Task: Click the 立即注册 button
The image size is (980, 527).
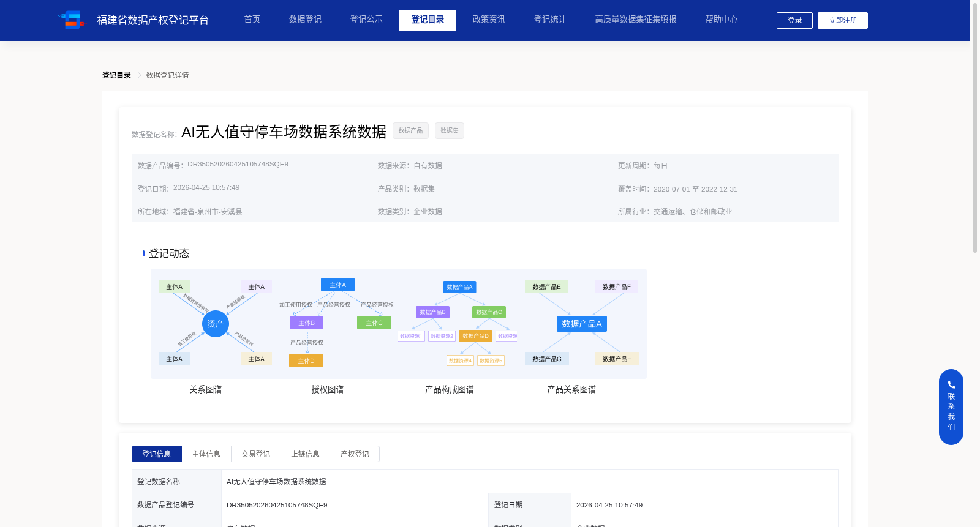Action: click(x=843, y=20)
